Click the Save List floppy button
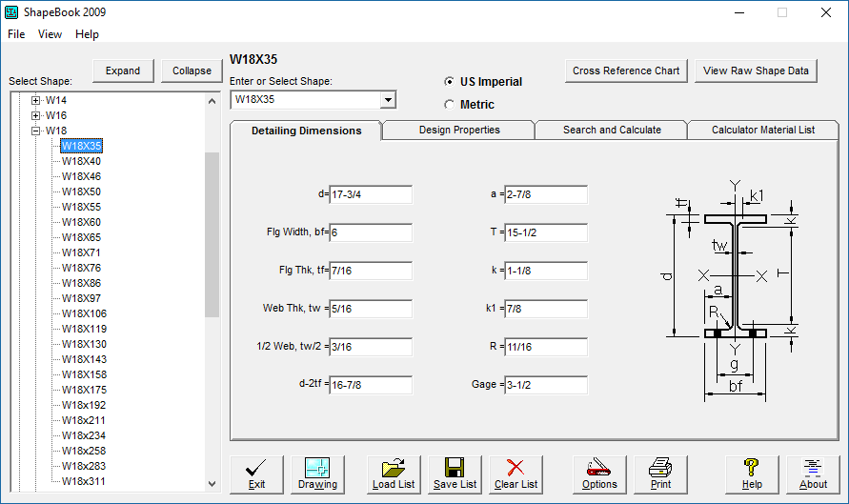 click(x=455, y=474)
